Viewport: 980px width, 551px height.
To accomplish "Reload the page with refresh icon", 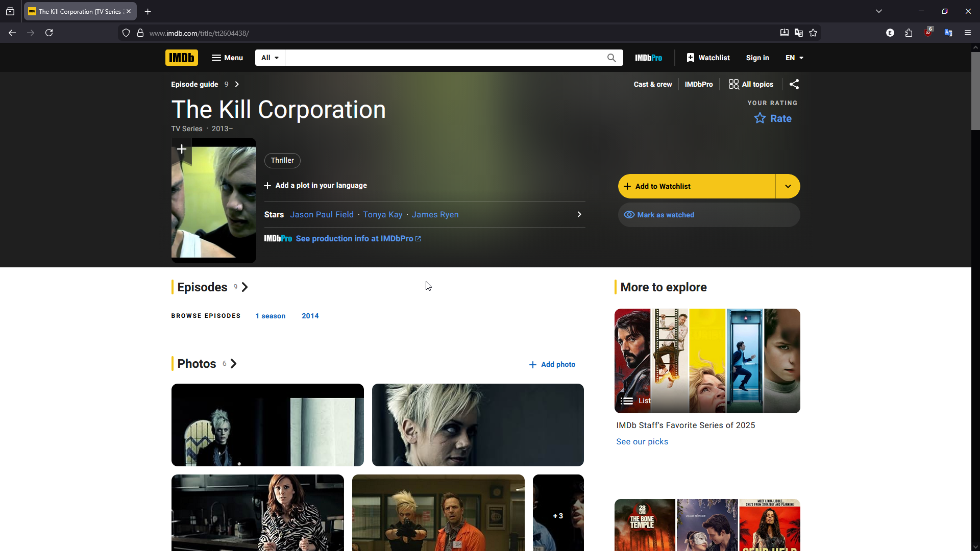I will (x=49, y=33).
